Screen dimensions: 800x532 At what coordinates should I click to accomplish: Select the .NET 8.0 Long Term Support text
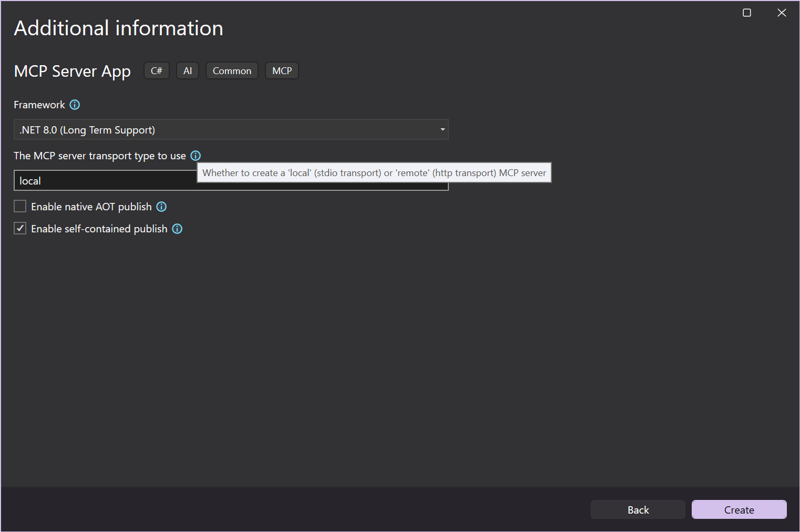(86, 129)
